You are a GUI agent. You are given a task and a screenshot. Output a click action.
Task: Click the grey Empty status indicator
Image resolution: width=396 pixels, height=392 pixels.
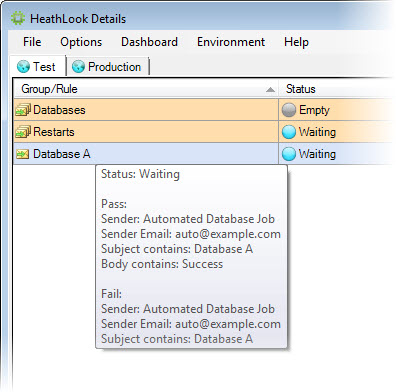[x=289, y=110]
